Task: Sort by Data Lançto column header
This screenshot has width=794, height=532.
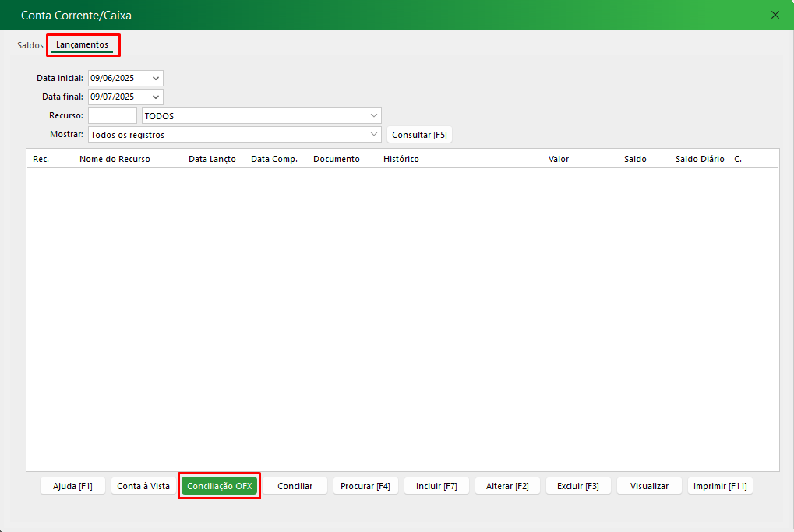Action: (x=212, y=159)
